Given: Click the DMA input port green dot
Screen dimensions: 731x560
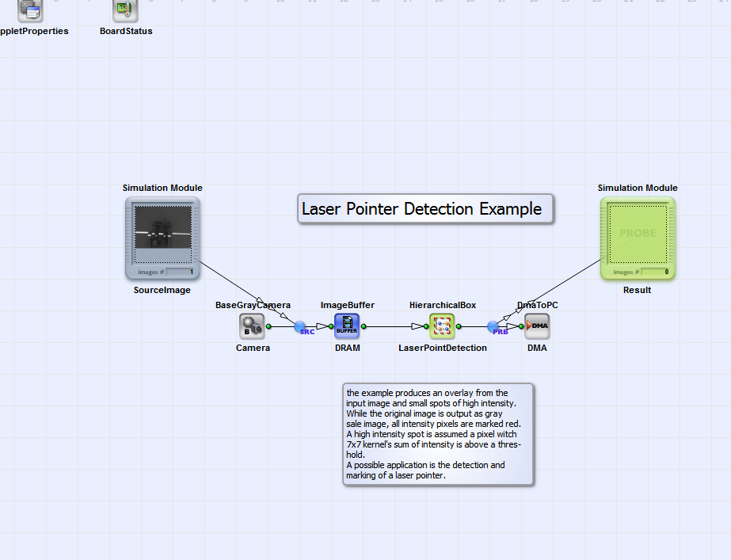Looking at the screenshot, I should pos(521,326).
